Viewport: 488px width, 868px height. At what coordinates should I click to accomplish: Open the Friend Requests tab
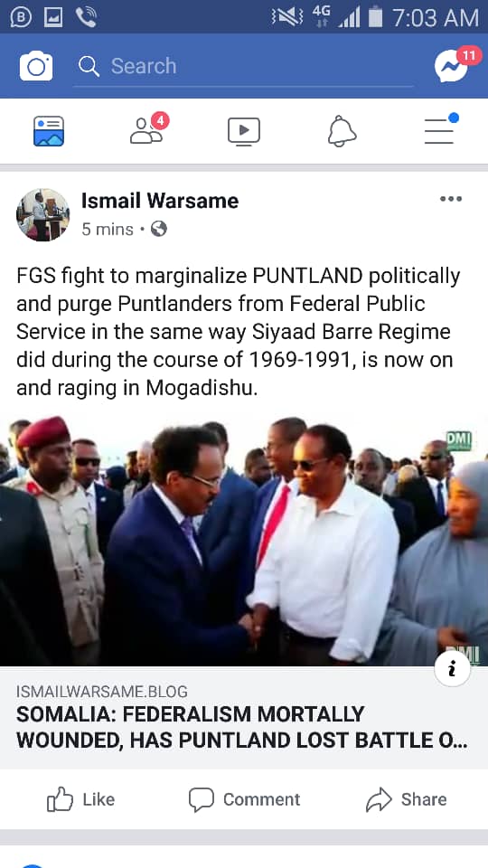tap(148, 129)
